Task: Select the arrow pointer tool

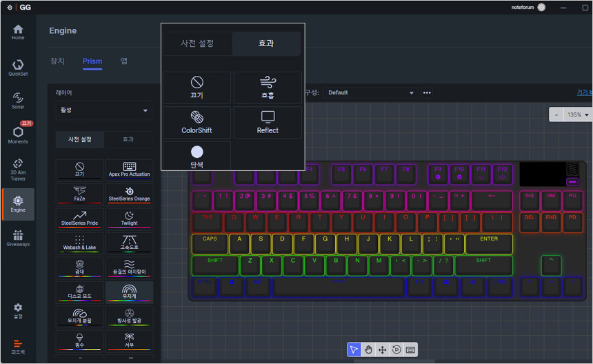Action: click(354, 350)
